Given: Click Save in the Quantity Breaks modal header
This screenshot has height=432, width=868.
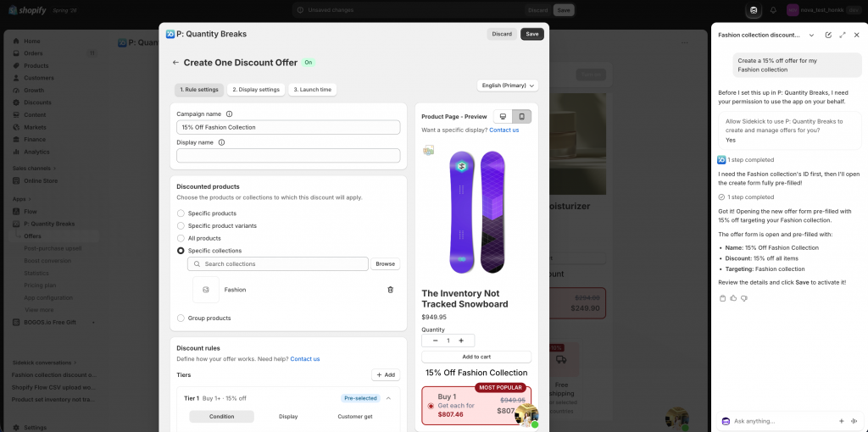Looking at the screenshot, I should (x=532, y=34).
